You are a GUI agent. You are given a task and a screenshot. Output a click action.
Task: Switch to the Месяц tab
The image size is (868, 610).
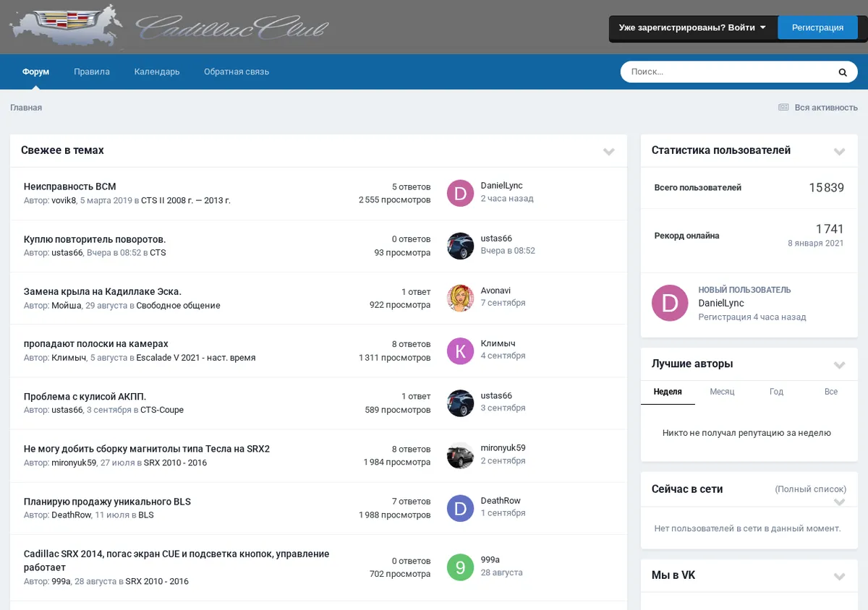tap(722, 392)
